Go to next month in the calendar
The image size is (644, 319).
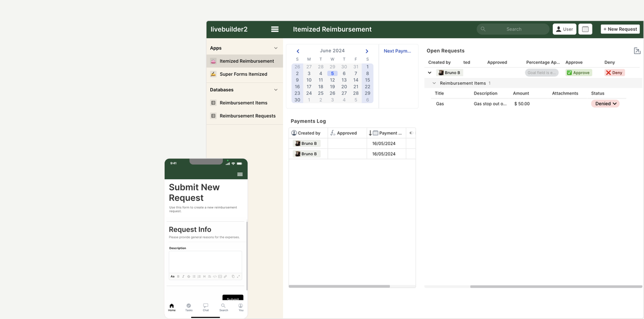[x=367, y=50]
